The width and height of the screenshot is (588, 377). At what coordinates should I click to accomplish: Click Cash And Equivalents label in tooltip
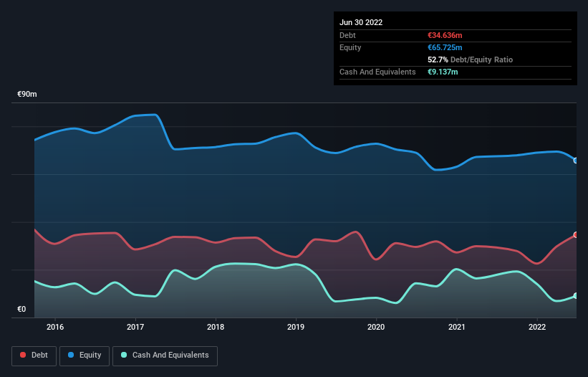click(377, 72)
